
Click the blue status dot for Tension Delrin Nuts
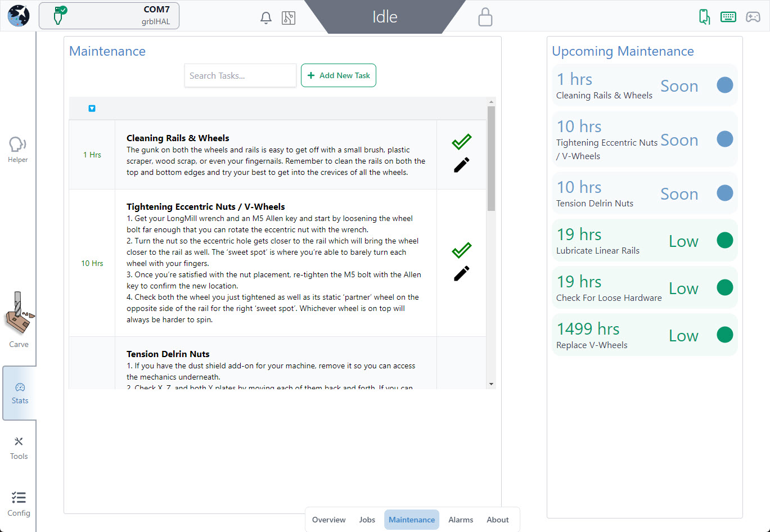[725, 193]
